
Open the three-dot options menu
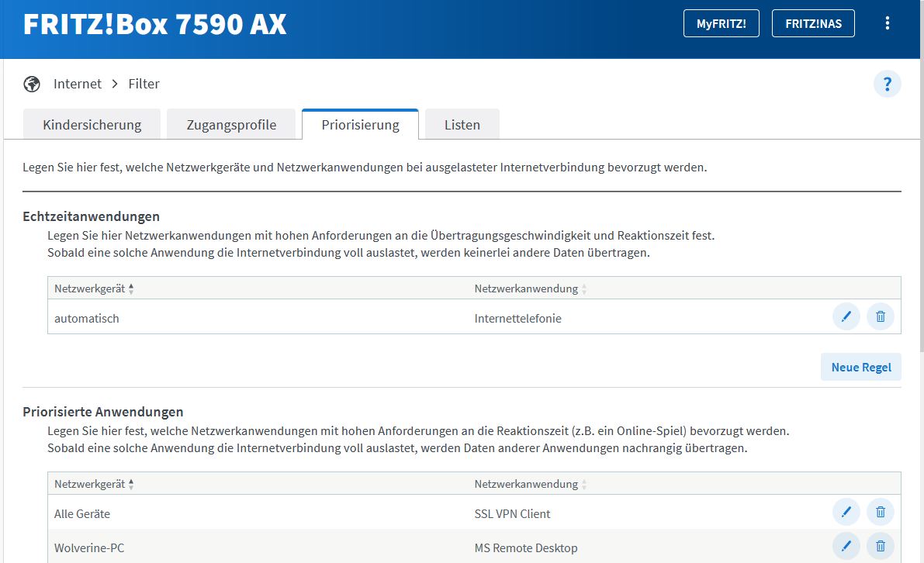click(x=887, y=23)
